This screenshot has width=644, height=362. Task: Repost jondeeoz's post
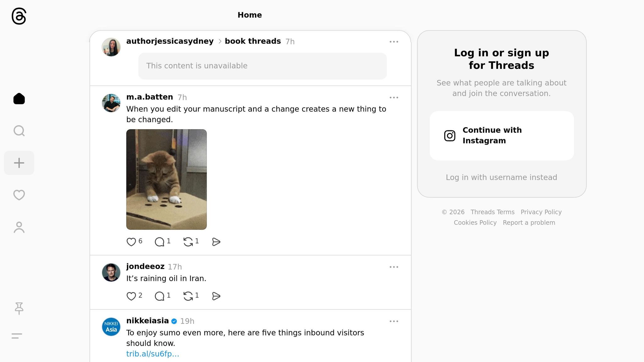pos(188,296)
